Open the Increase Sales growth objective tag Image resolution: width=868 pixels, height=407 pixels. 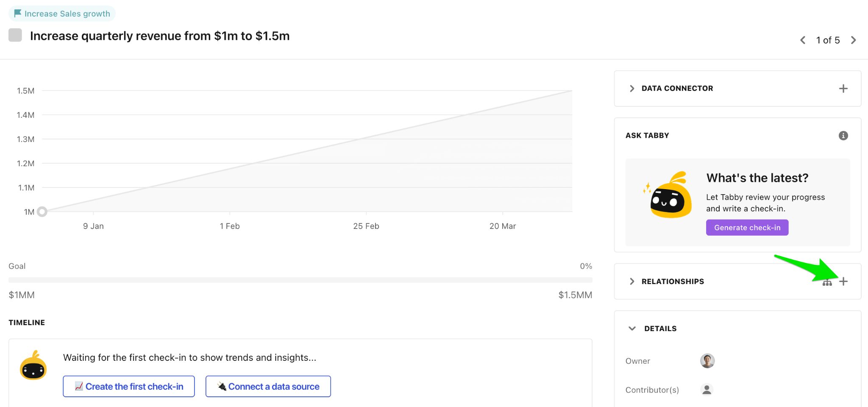(62, 14)
